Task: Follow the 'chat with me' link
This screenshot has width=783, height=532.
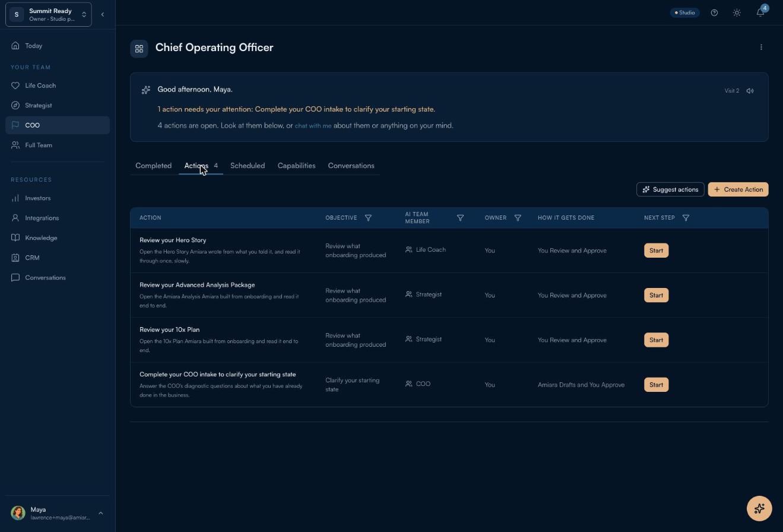Action: pyautogui.click(x=313, y=126)
